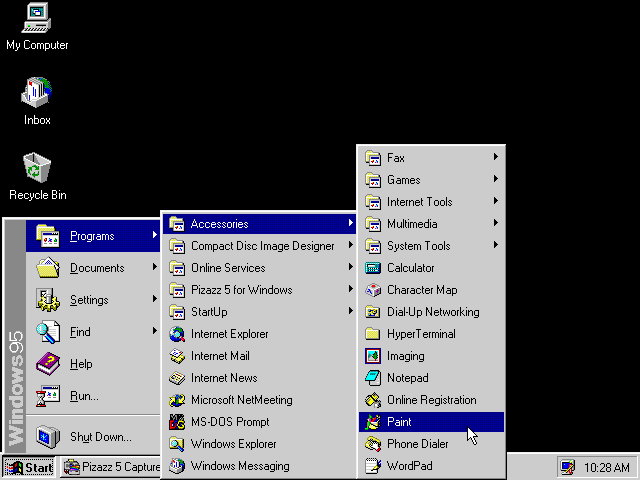
Task: Click the Notepad icon
Action: (373, 378)
